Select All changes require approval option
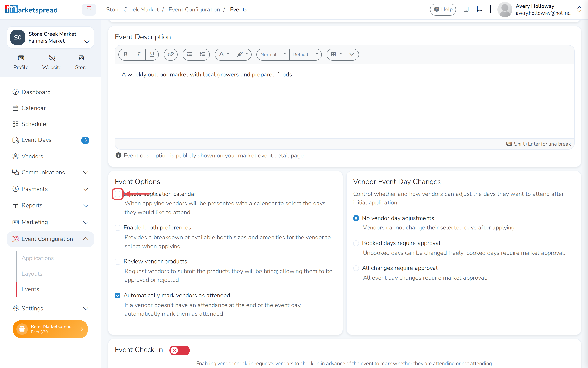588x368 pixels. tap(356, 268)
